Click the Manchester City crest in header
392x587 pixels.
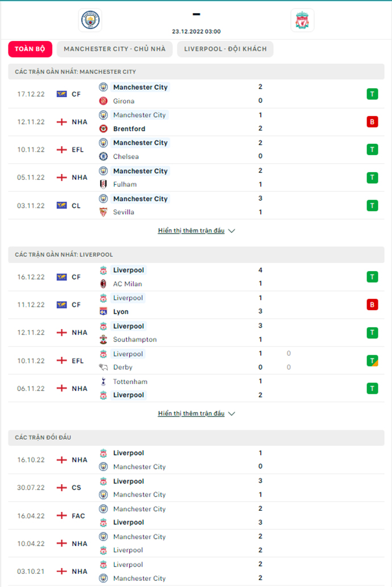[x=90, y=20]
